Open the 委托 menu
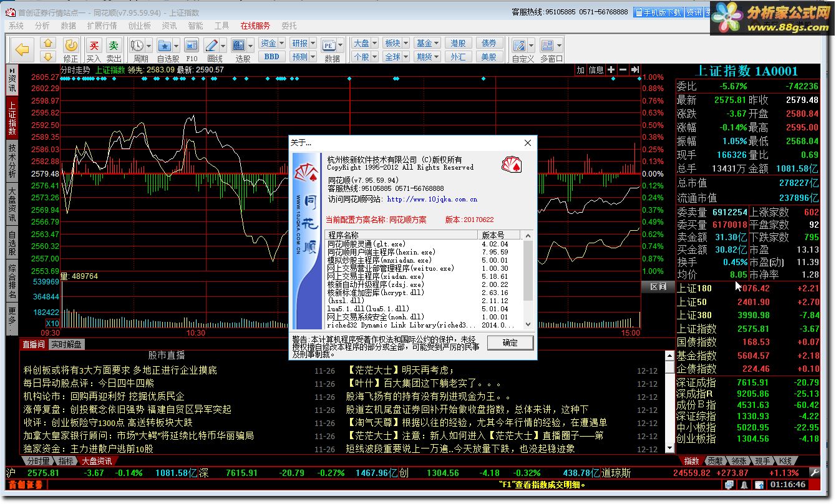Image resolution: width=836 pixels, height=504 pixels. [x=289, y=26]
